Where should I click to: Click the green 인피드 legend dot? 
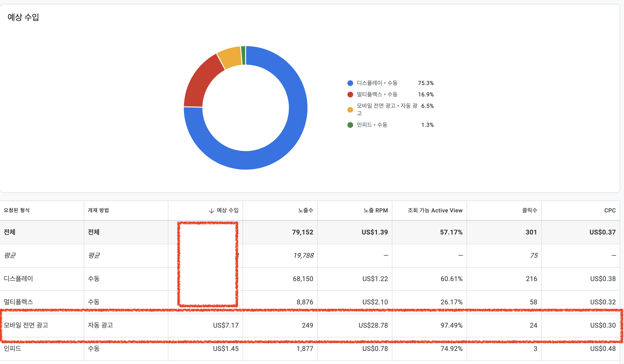coord(350,125)
